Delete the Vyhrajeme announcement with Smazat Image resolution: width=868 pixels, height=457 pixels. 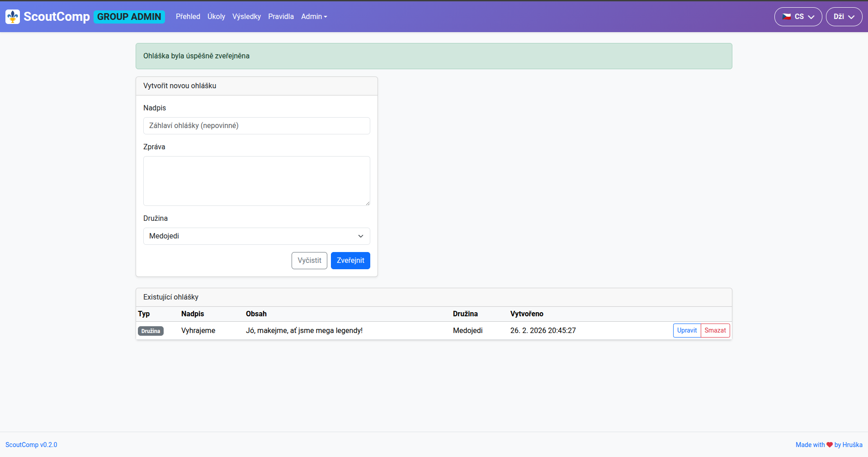715,331
